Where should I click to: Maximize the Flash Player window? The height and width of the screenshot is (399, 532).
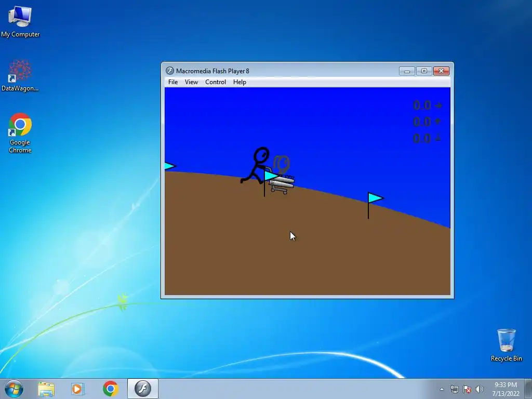(424, 71)
